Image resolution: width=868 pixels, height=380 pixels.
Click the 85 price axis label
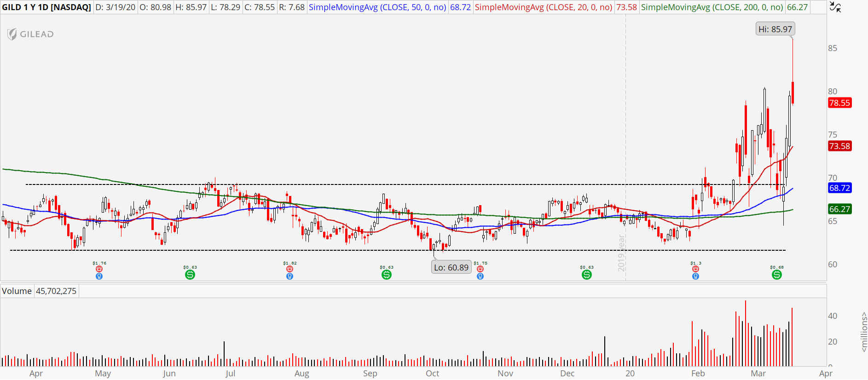coord(833,48)
